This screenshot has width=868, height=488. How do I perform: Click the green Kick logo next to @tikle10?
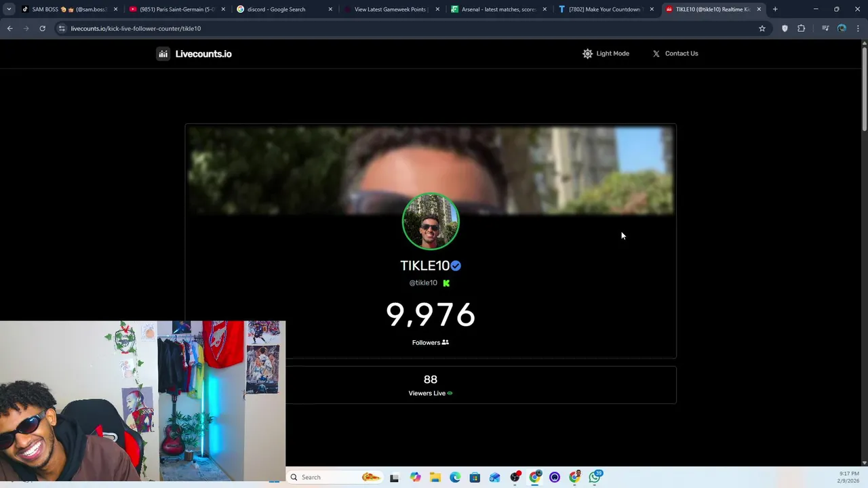(446, 283)
